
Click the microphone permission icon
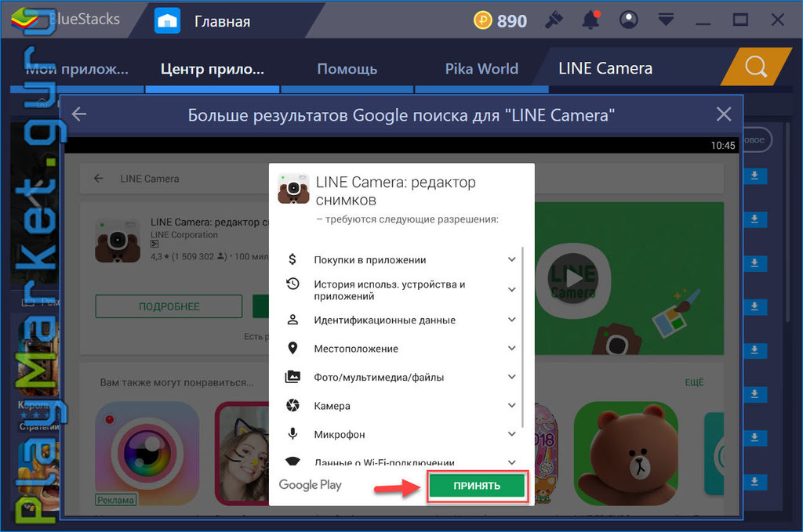tap(292, 434)
